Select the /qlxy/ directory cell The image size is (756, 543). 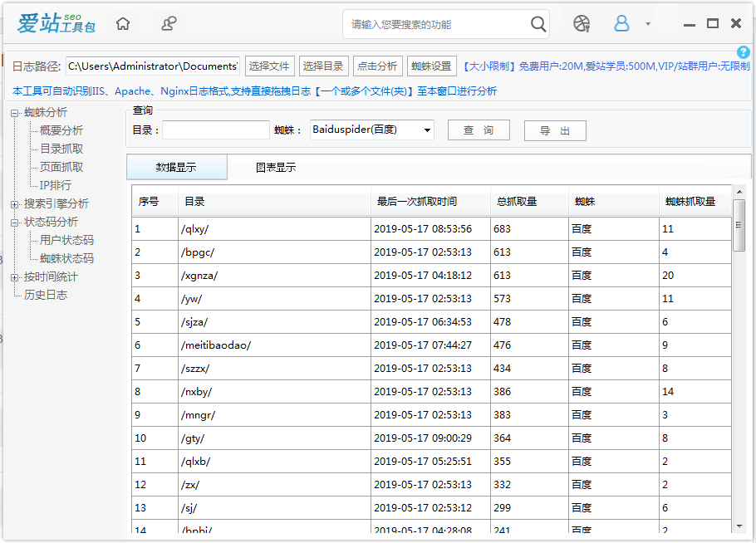(x=274, y=229)
